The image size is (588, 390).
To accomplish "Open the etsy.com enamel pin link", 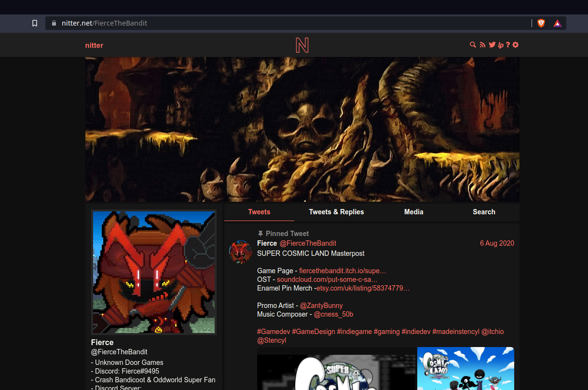I will 363,288.
